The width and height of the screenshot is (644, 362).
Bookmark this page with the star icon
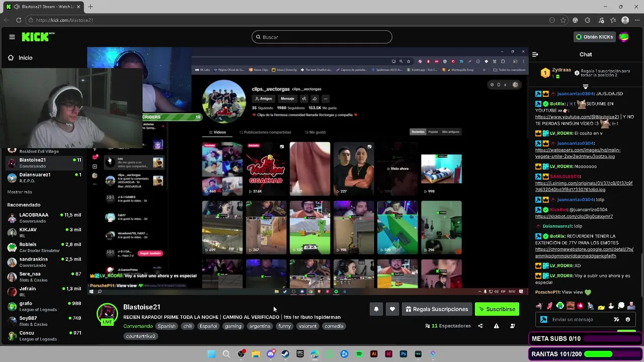563,20
